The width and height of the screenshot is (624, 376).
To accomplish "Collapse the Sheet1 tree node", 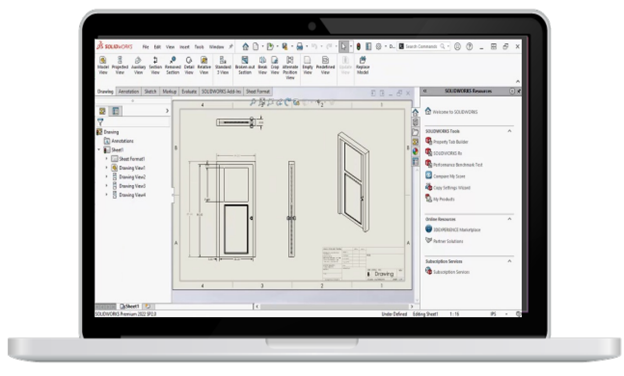I will click(x=99, y=150).
